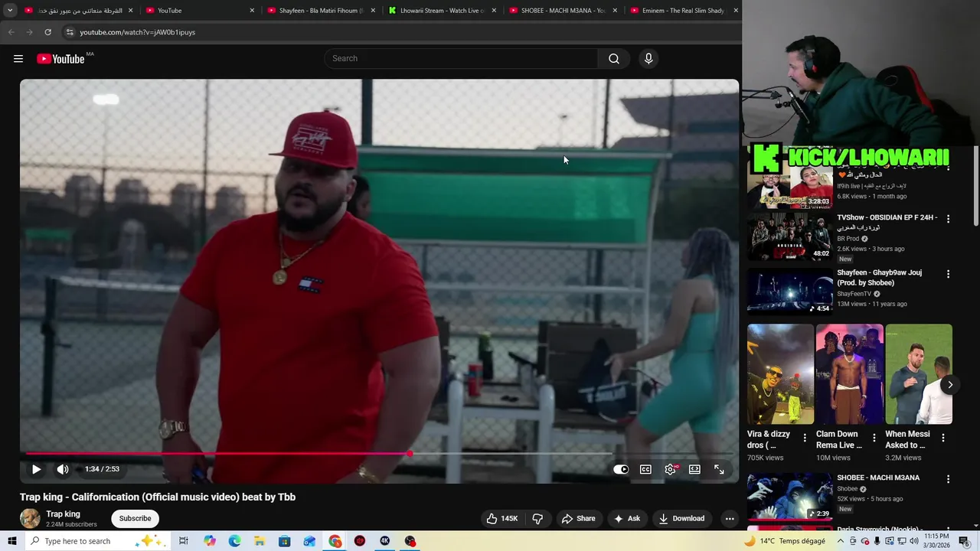Open the Trap king channel avatar
This screenshot has width=980, height=551.
(30, 518)
